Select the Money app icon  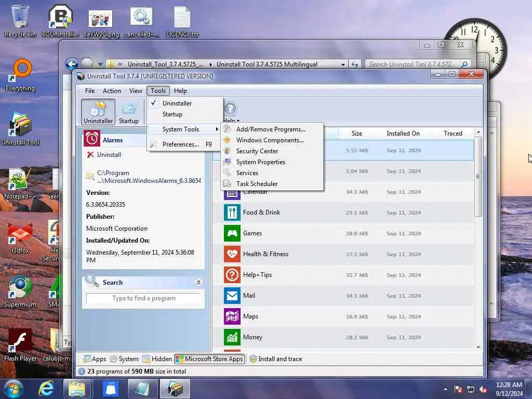click(232, 337)
